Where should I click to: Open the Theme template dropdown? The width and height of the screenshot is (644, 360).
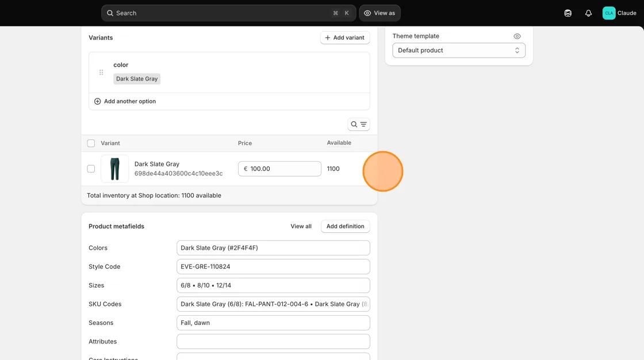pyautogui.click(x=459, y=50)
